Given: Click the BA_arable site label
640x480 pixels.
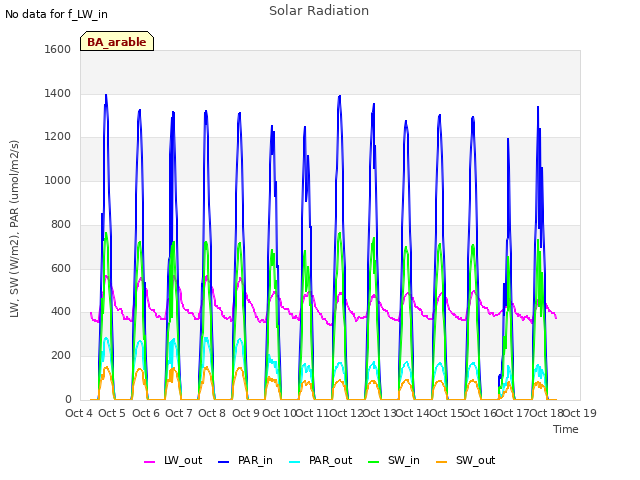Looking at the screenshot, I should pos(117,42).
